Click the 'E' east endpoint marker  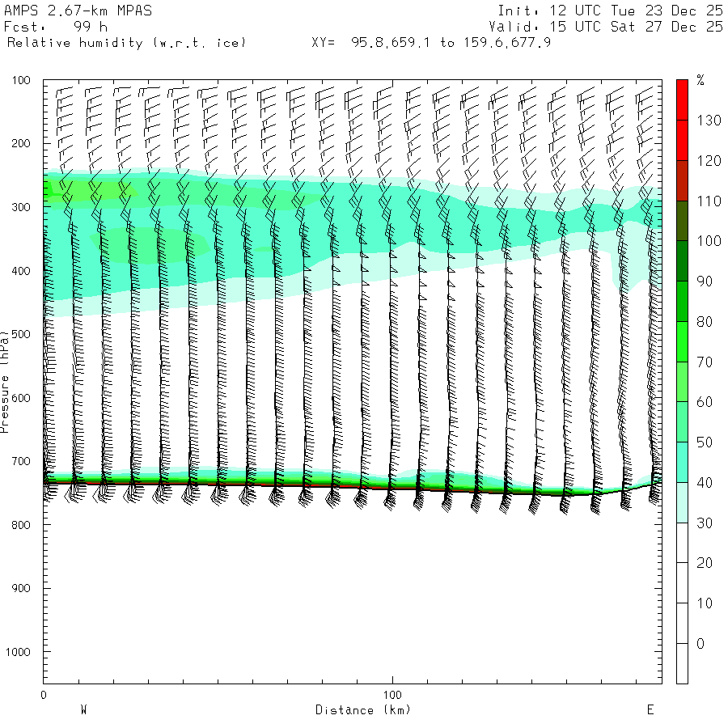(650, 710)
